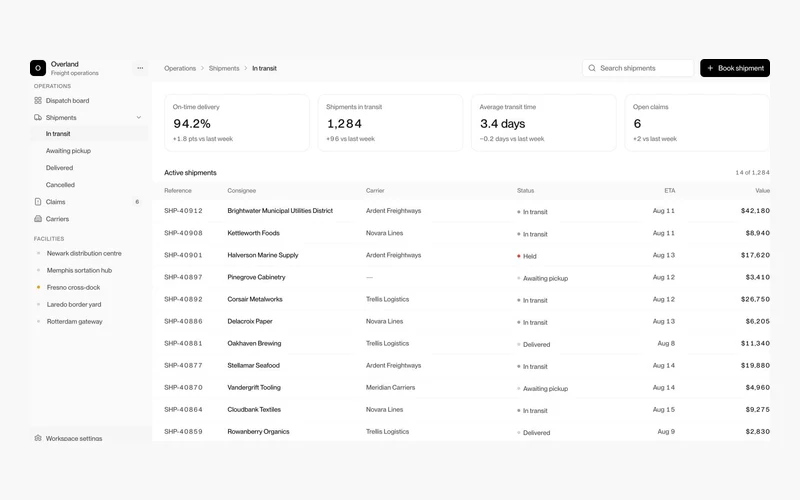Click Oakhaven Brewing consignee

tap(254, 343)
